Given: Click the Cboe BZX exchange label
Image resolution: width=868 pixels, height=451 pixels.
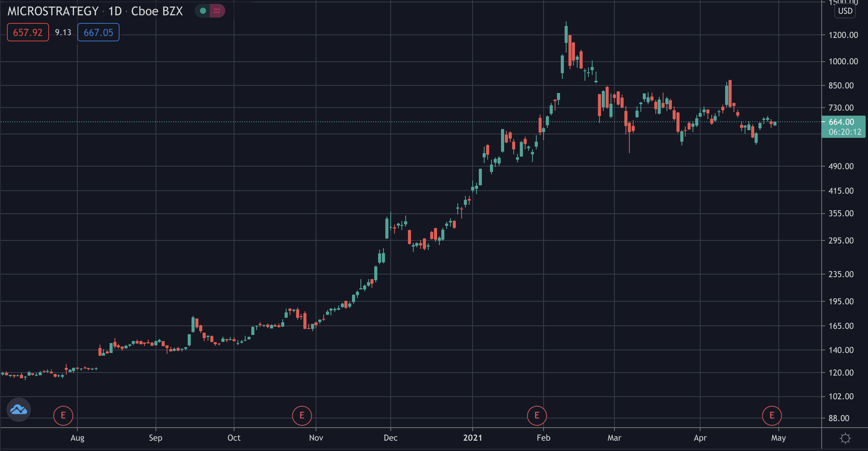Looking at the screenshot, I should click(157, 11).
